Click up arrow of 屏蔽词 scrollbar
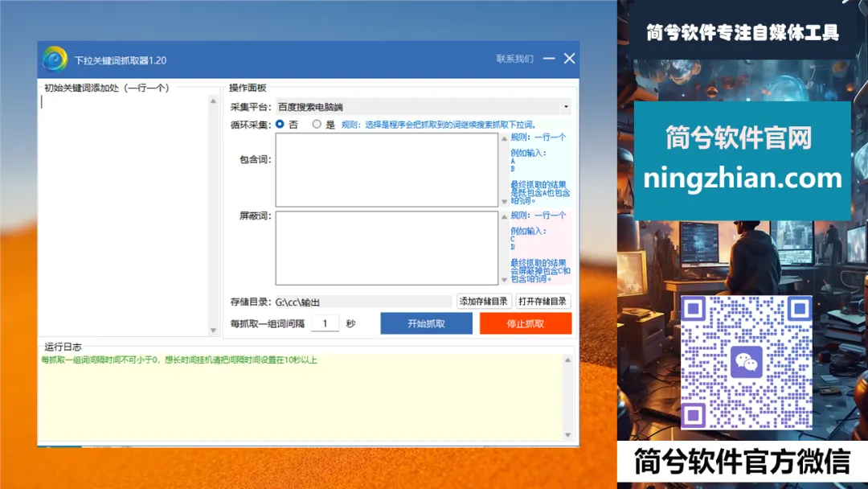868x489 pixels. [504, 216]
